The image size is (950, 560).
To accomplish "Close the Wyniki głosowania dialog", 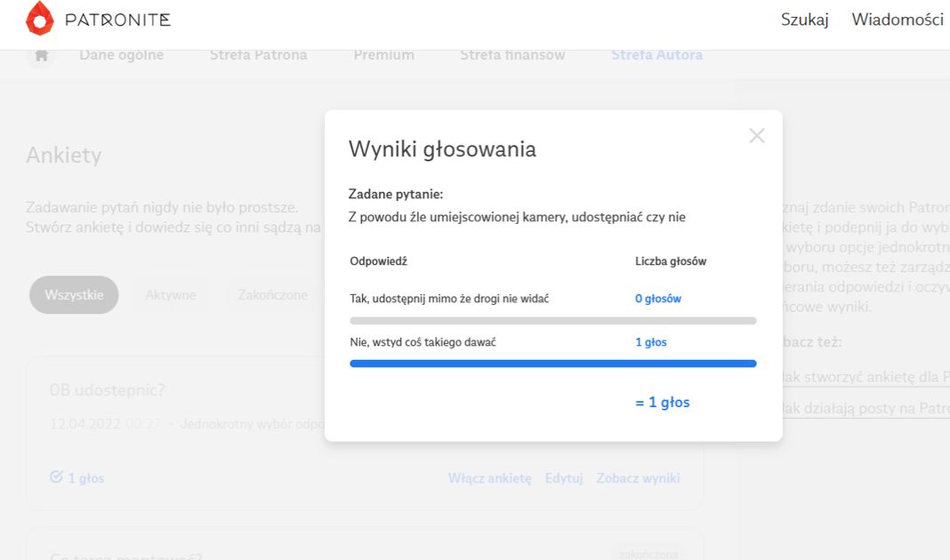I will (x=757, y=136).
